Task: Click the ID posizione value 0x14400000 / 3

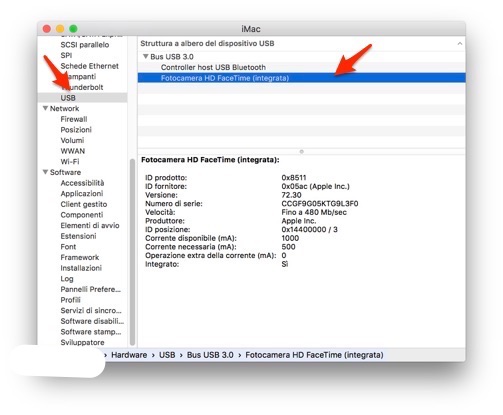Action: pyautogui.click(x=309, y=230)
